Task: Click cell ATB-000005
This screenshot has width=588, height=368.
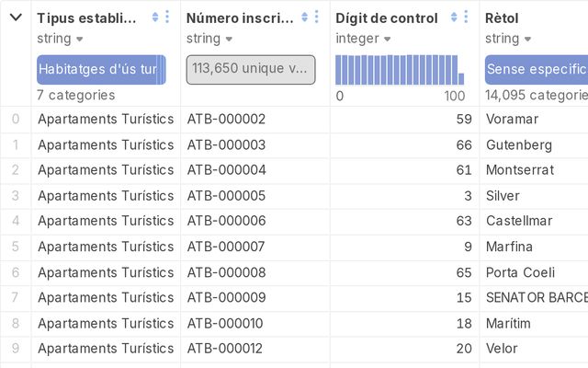Action: point(226,196)
